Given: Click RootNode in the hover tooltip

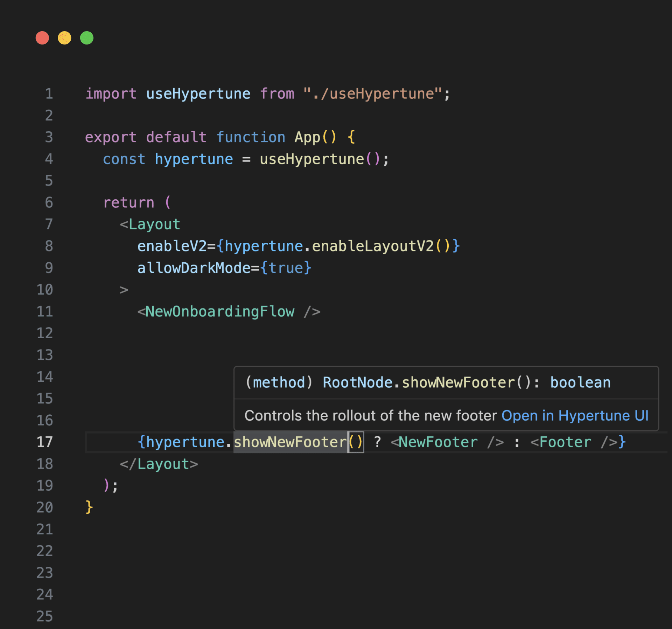Looking at the screenshot, I should tap(357, 382).
